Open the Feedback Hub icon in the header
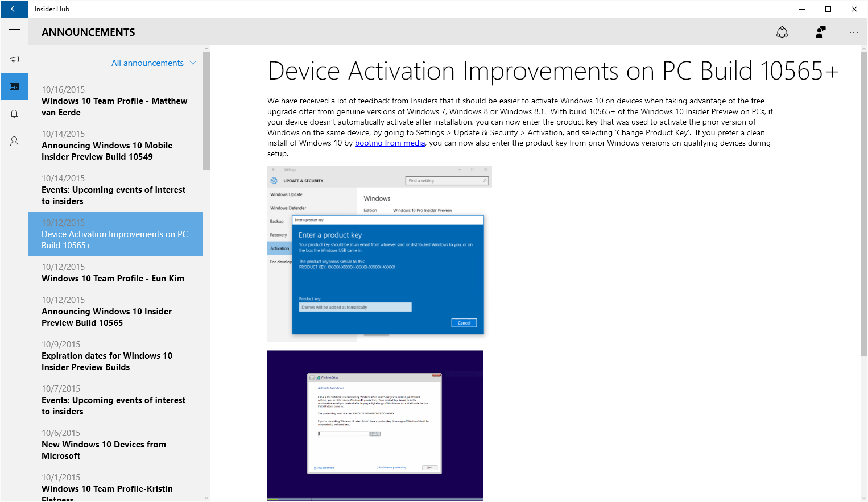Image resolution: width=868 pixels, height=502 pixels. [x=782, y=32]
